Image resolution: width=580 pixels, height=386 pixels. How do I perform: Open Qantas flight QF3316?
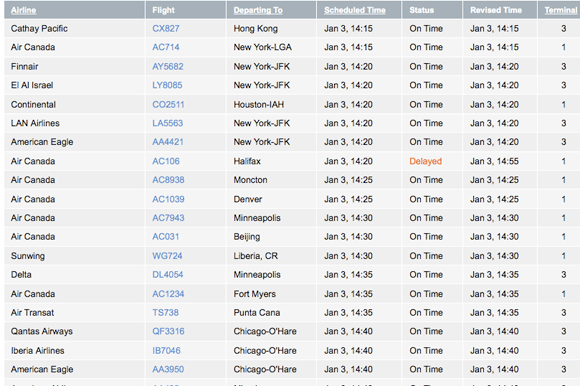[168, 331]
